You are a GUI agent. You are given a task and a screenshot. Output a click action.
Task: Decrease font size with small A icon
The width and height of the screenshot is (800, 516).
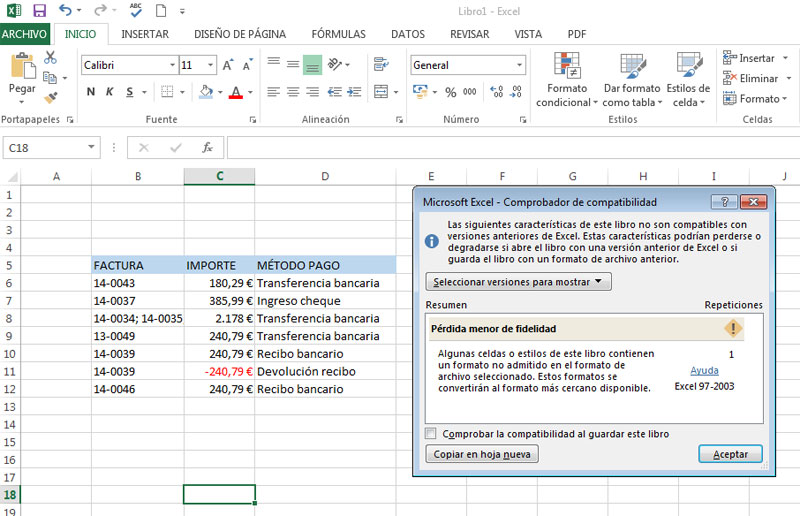click(x=248, y=65)
